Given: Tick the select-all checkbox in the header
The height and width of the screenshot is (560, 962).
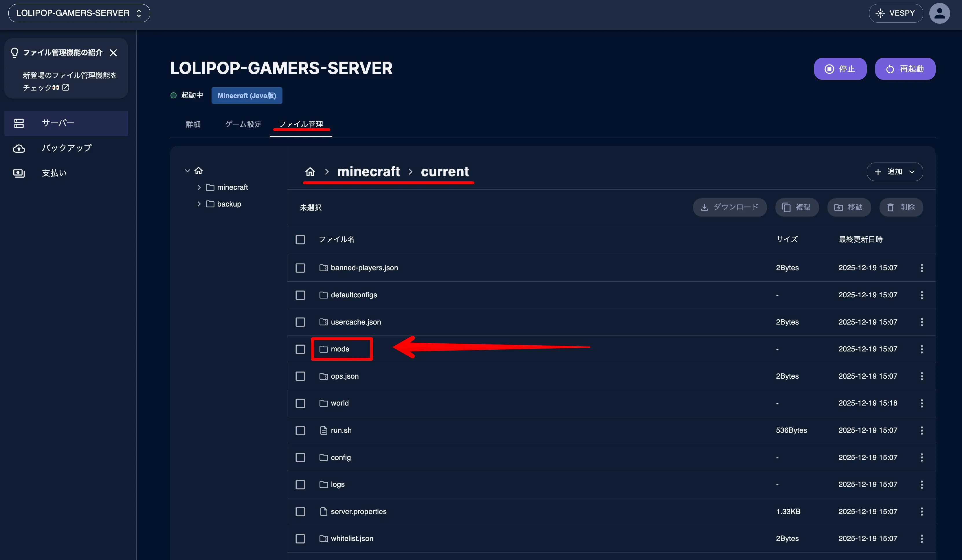Looking at the screenshot, I should [x=300, y=240].
